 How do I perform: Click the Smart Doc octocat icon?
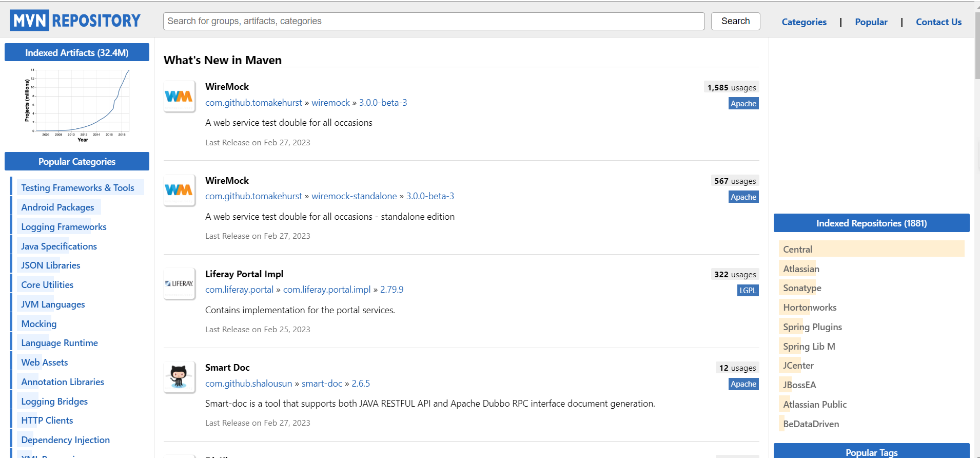[179, 377]
